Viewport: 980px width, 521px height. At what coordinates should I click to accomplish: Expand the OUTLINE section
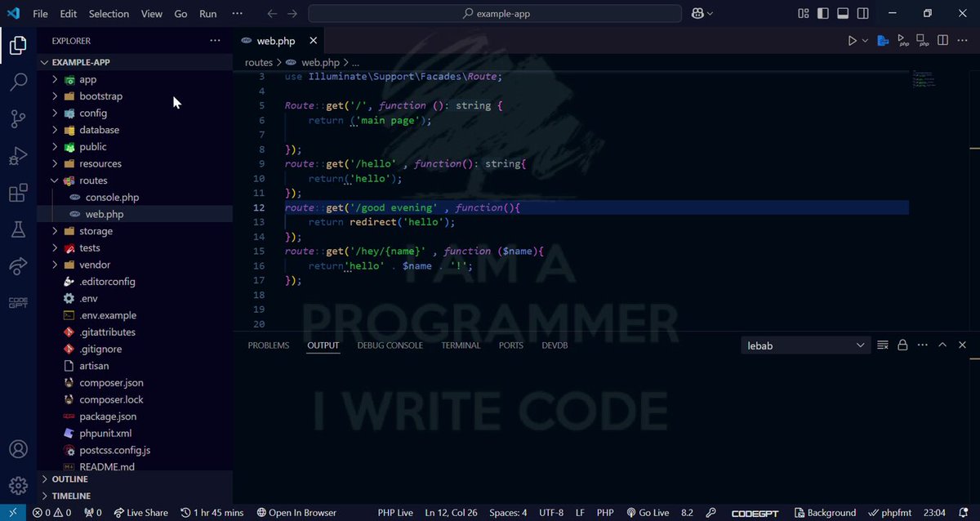pos(135,479)
